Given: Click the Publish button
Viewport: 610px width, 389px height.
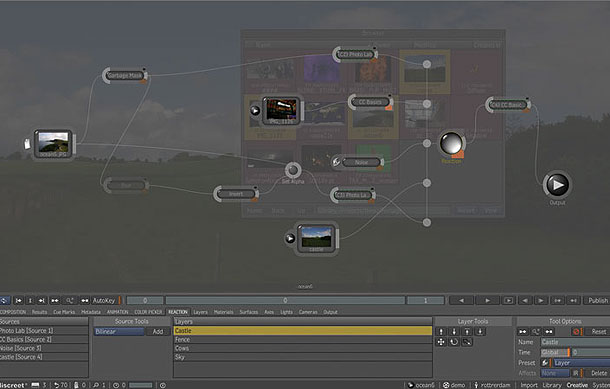Looking at the screenshot, I should (x=598, y=300).
